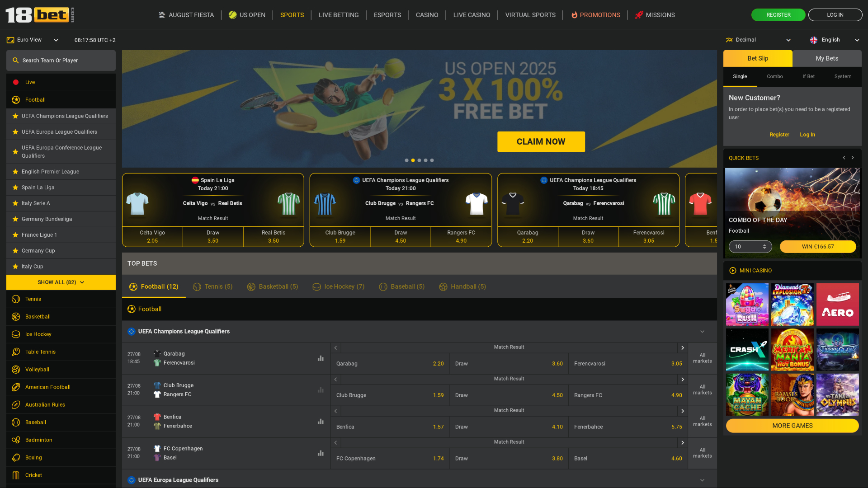This screenshot has height=488, width=868.
Task: Select Tennis in the sports sidebar
Action: [x=33, y=299]
